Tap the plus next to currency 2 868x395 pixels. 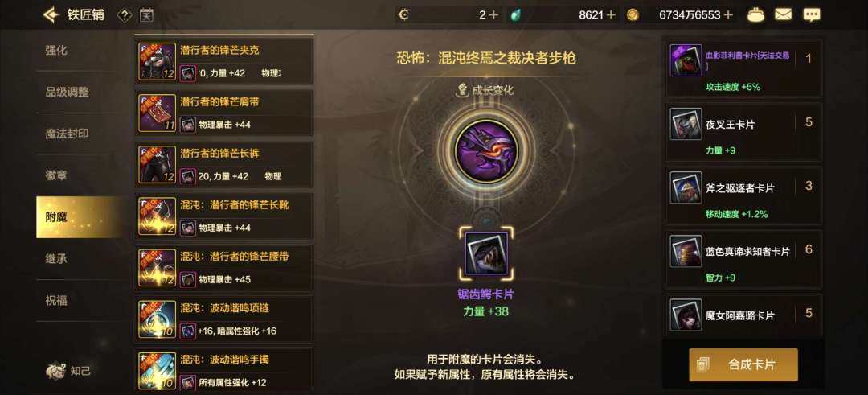(493, 15)
